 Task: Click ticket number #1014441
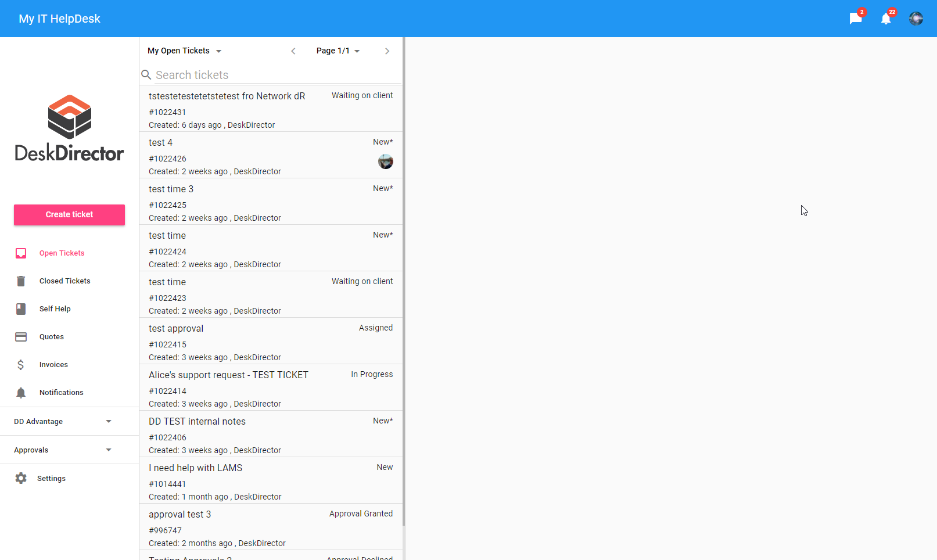click(x=167, y=484)
